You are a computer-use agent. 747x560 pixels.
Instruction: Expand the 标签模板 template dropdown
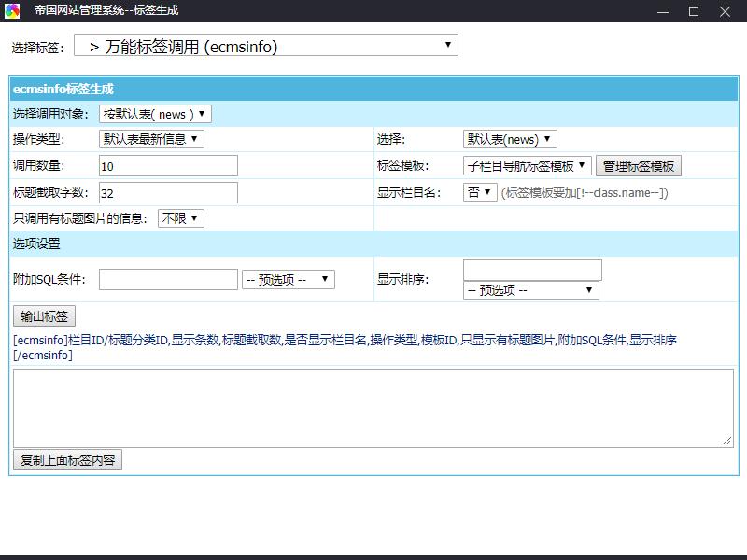coord(528,166)
